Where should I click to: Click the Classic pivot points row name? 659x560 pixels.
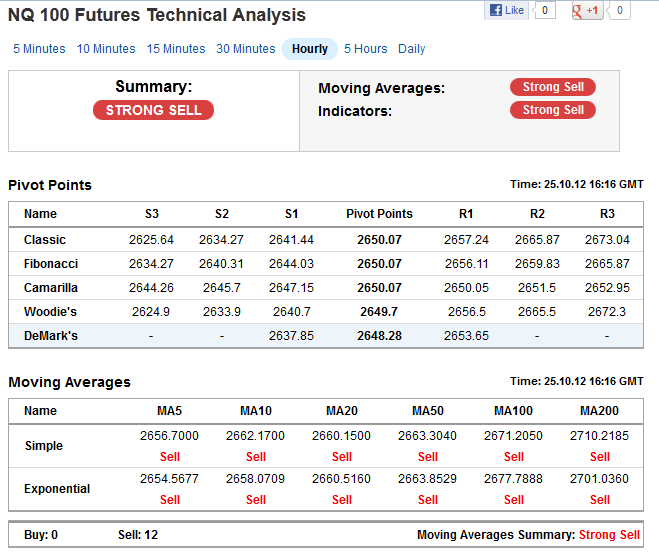45,240
